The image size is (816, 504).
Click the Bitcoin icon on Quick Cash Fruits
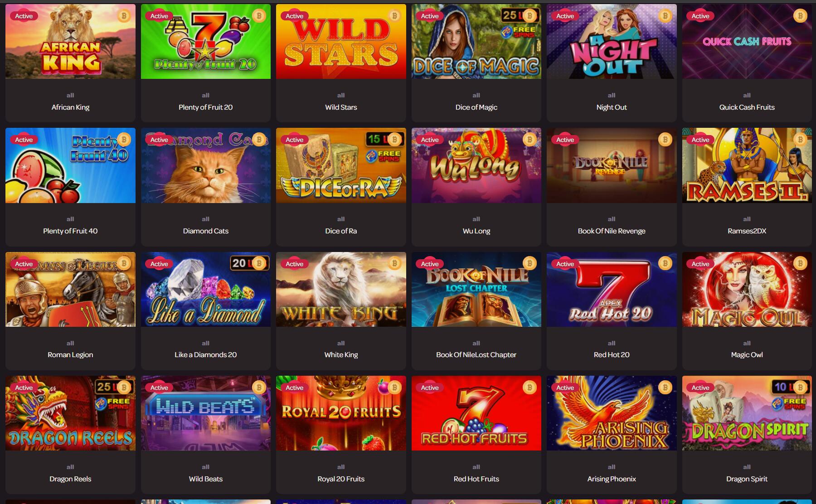pos(800,16)
